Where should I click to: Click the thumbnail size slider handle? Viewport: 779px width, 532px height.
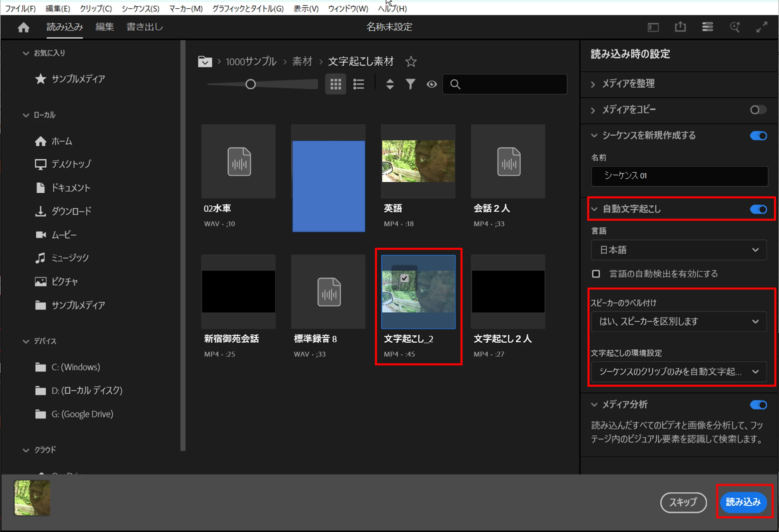coord(250,84)
